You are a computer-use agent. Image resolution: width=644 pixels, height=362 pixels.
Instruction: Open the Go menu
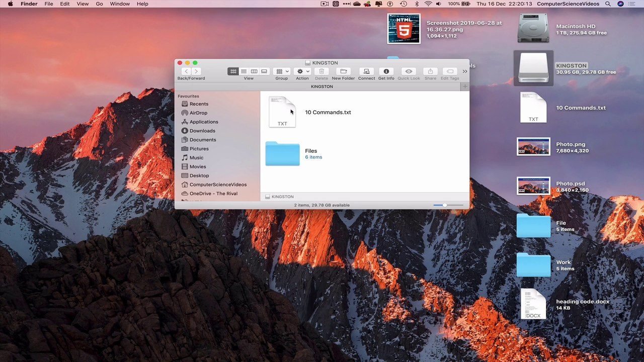tap(99, 4)
